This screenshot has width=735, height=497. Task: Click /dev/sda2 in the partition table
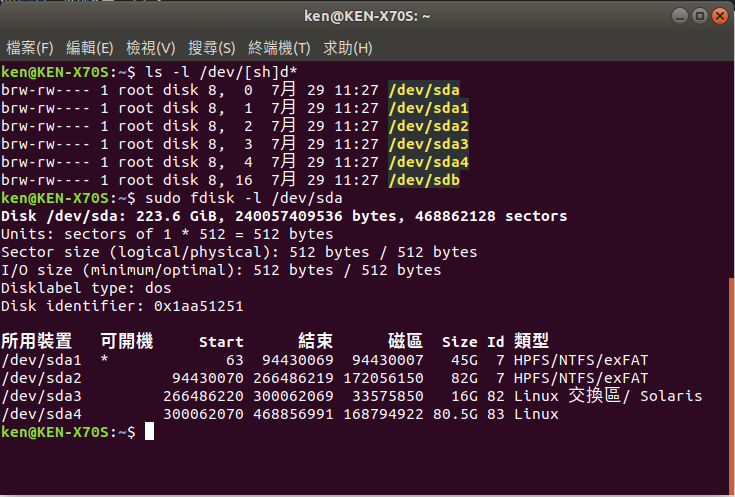pyautogui.click(x=41, y=378)
